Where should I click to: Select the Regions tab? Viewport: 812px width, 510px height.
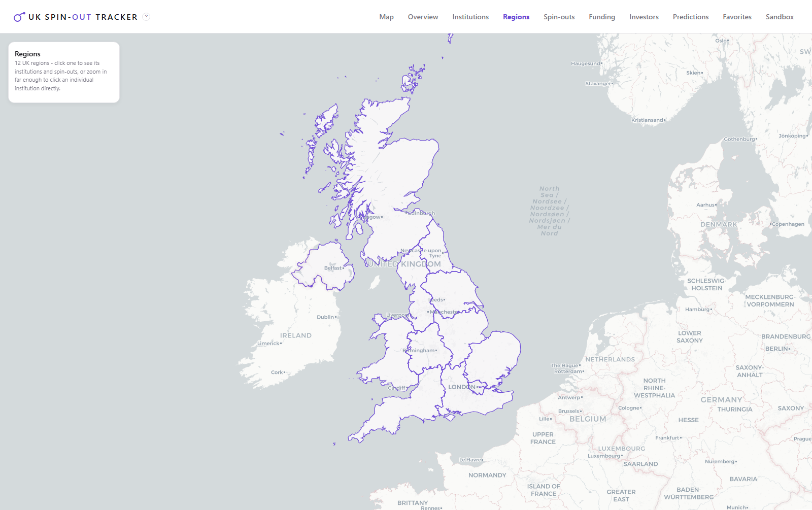[516, 17]
